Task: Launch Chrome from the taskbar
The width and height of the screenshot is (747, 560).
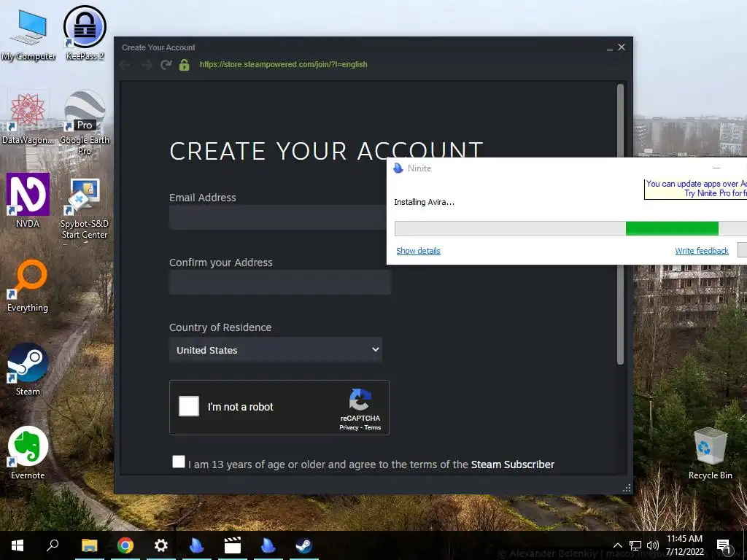Action: pyautogui.click(x=125, y=545)
